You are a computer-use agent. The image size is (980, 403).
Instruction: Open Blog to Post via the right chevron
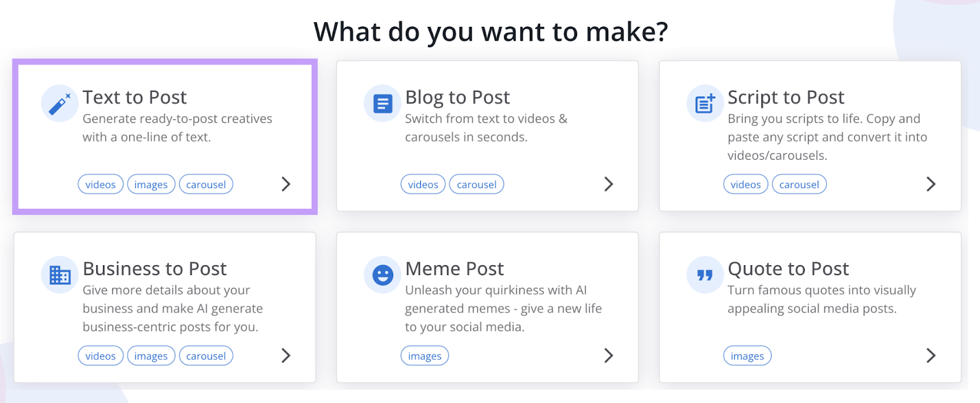tap(608, 184)
